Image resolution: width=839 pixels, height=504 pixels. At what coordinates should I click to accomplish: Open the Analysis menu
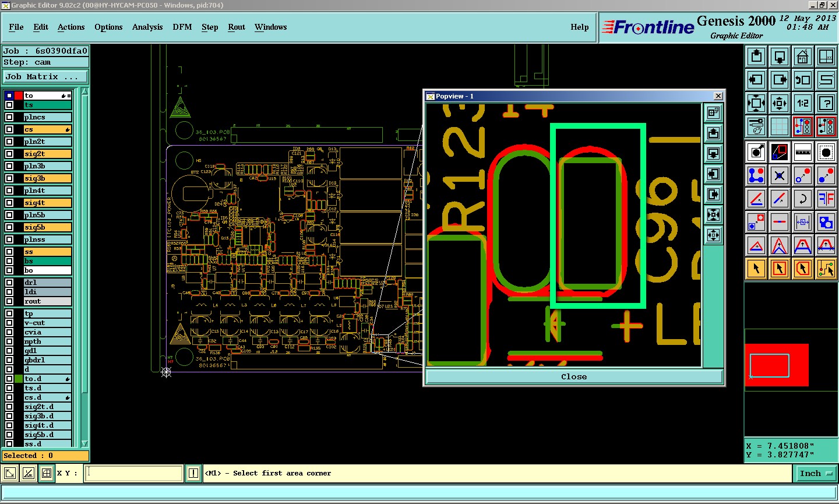147,27
